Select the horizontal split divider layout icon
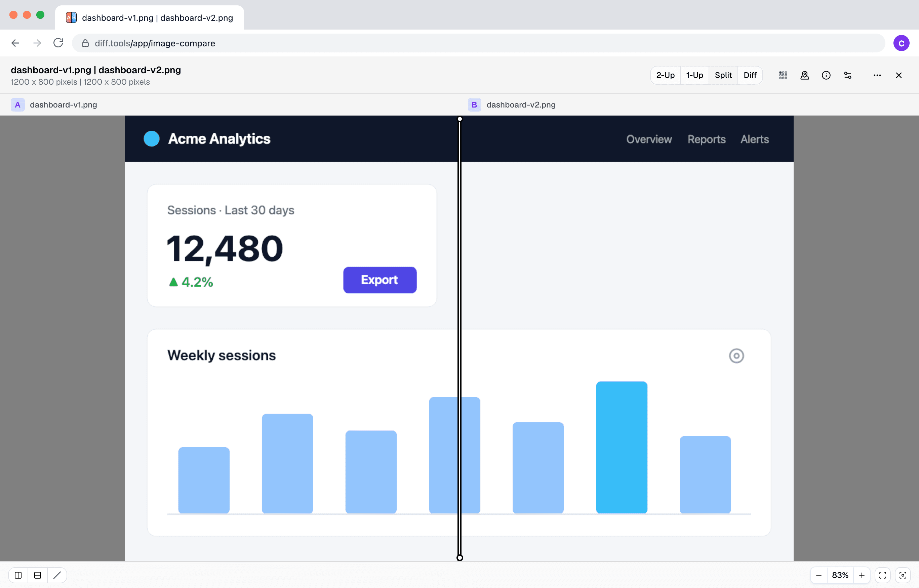The width and height of the screenshot is (919, 588). (37, 575)
